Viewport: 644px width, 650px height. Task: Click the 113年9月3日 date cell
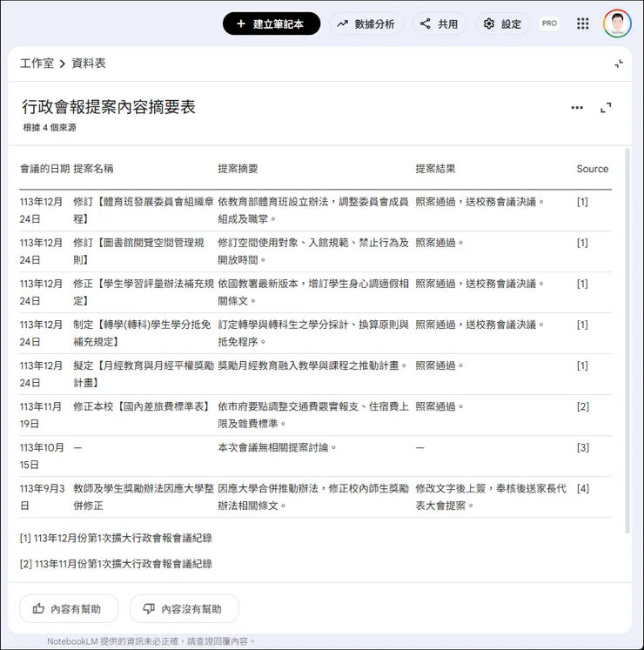point(43,497)
